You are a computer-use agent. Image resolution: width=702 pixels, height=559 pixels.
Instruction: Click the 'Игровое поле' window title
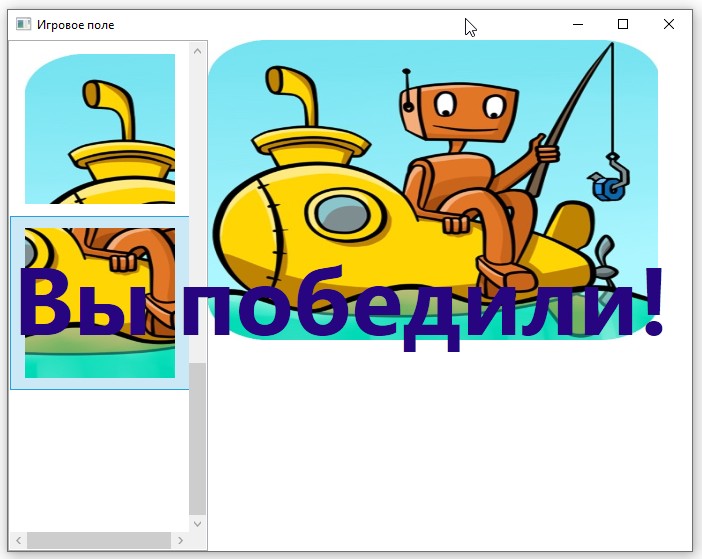click(75, 25)
